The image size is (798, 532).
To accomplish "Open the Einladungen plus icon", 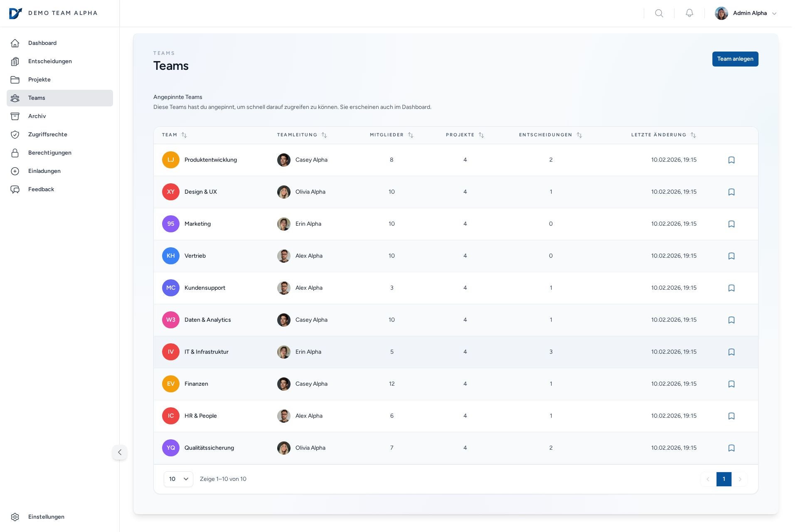I will (x=15, y=171).
